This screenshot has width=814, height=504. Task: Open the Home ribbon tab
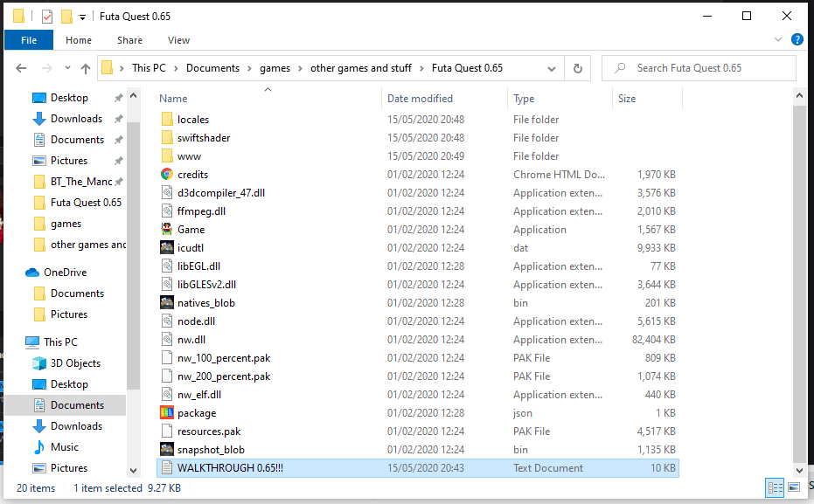tap(79, 40)
